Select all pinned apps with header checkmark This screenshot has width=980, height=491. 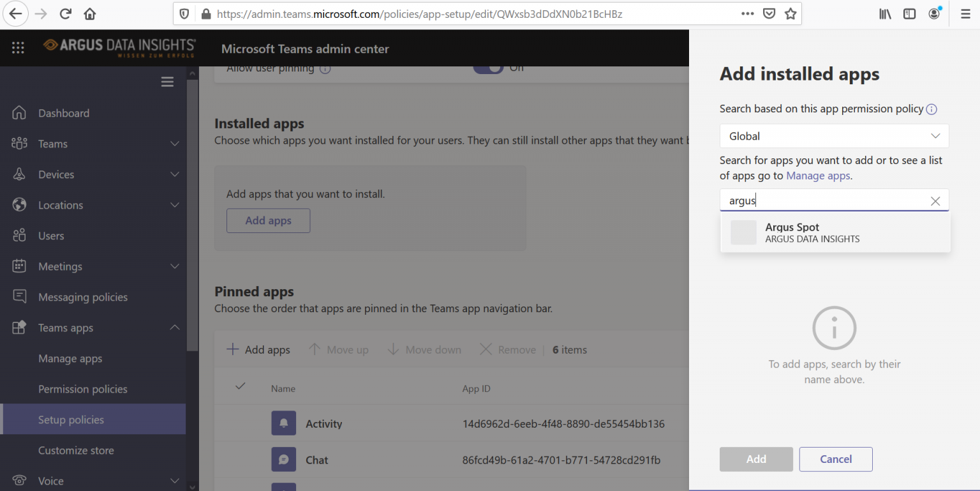241,386
